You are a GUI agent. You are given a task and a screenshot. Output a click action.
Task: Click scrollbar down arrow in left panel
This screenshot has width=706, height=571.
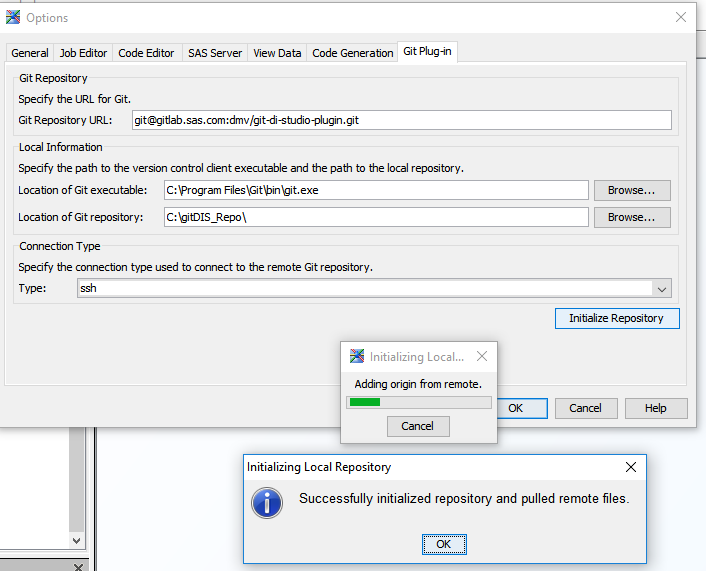coord(76,540)
